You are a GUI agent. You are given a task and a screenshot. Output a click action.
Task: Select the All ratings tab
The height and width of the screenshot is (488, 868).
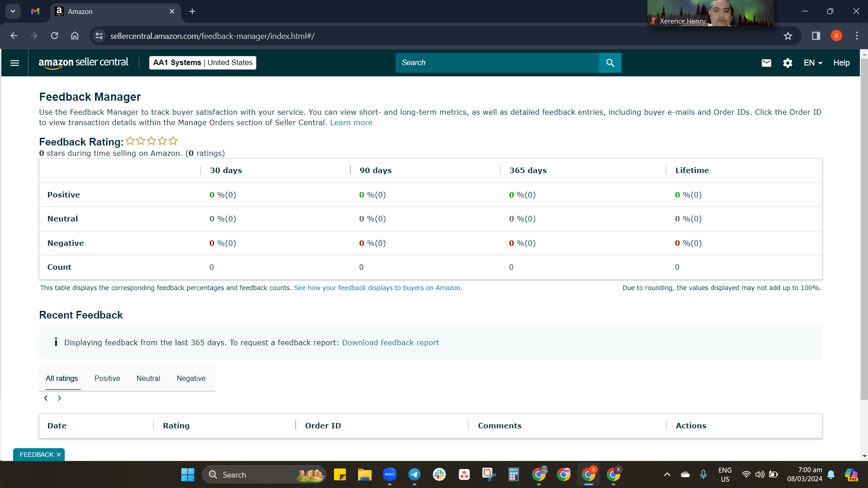point(61,379)
